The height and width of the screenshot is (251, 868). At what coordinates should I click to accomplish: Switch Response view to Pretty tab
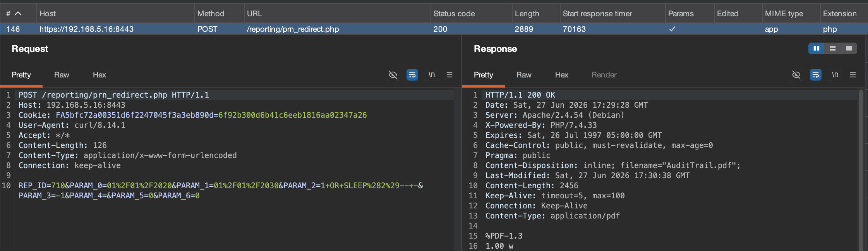click(484, 75)
